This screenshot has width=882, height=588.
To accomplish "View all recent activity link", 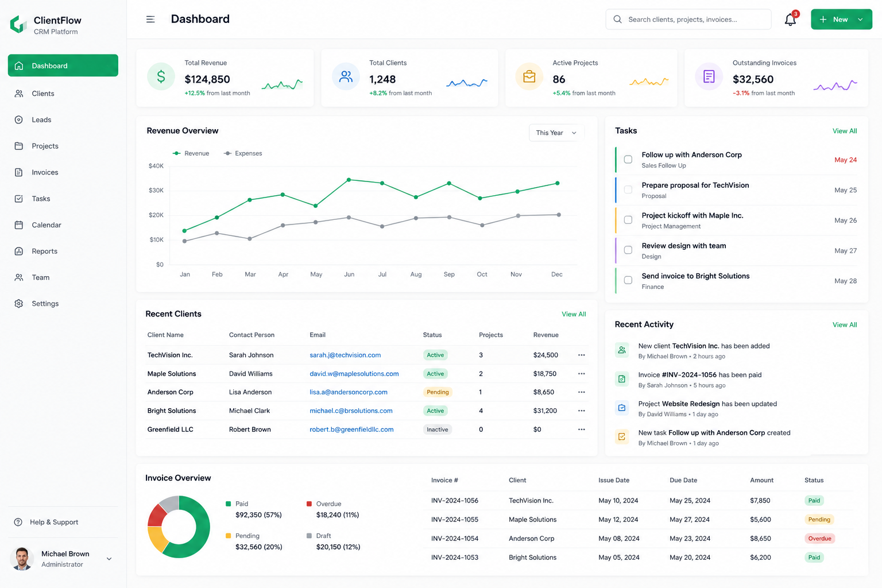I will pos(845,325).
